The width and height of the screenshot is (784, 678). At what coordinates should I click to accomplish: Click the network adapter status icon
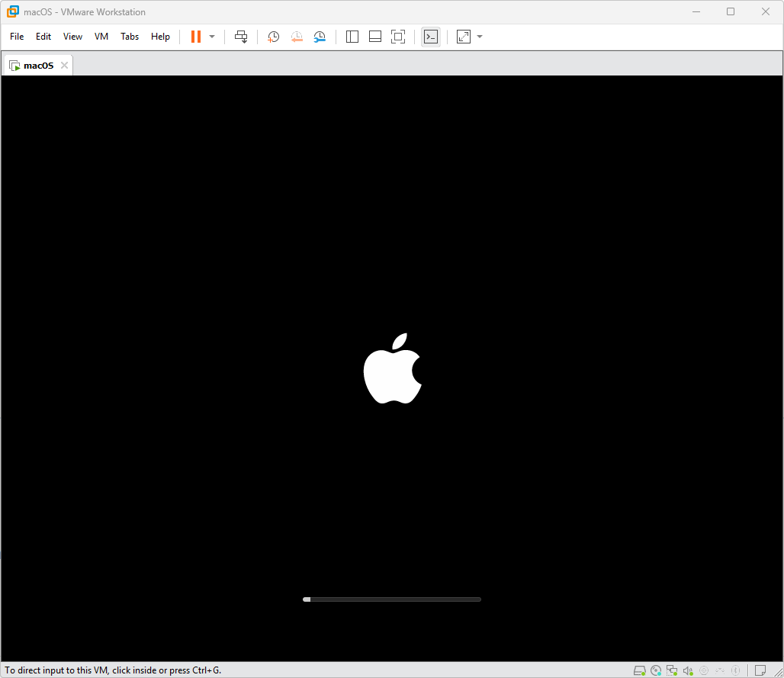click(672, 670)
